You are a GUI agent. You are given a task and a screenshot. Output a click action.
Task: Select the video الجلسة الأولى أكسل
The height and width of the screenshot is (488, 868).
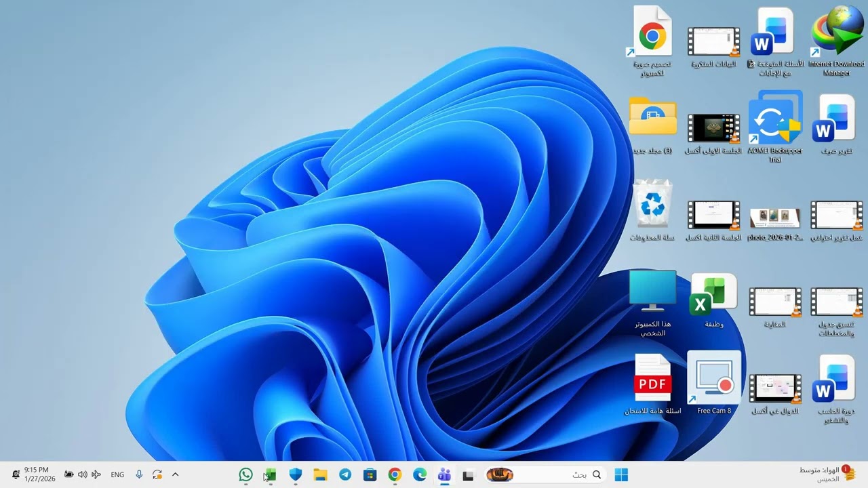pyautogui.click(x=713, y=133)
